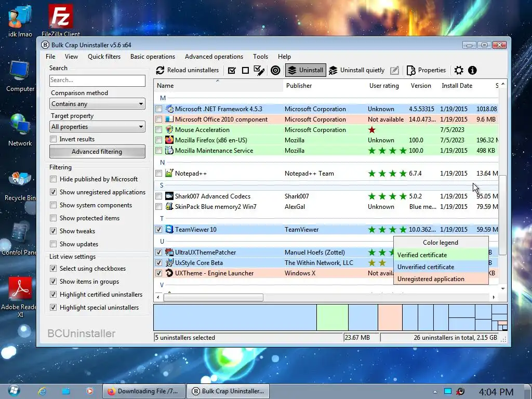Click the Reload uninstallers refresh icon

pos(160,70)
